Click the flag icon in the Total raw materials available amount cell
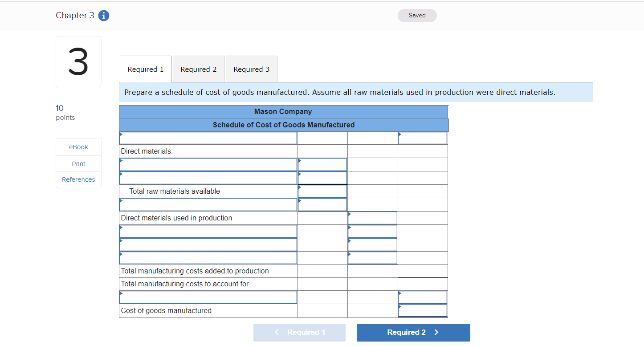This screenshot has height=346, width=644. click(x=301, y=187)
